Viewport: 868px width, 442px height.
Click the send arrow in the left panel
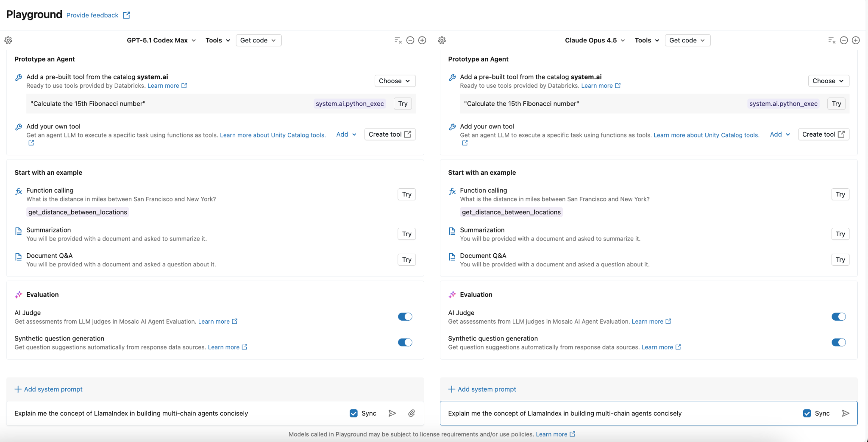[x=392, y=413]
